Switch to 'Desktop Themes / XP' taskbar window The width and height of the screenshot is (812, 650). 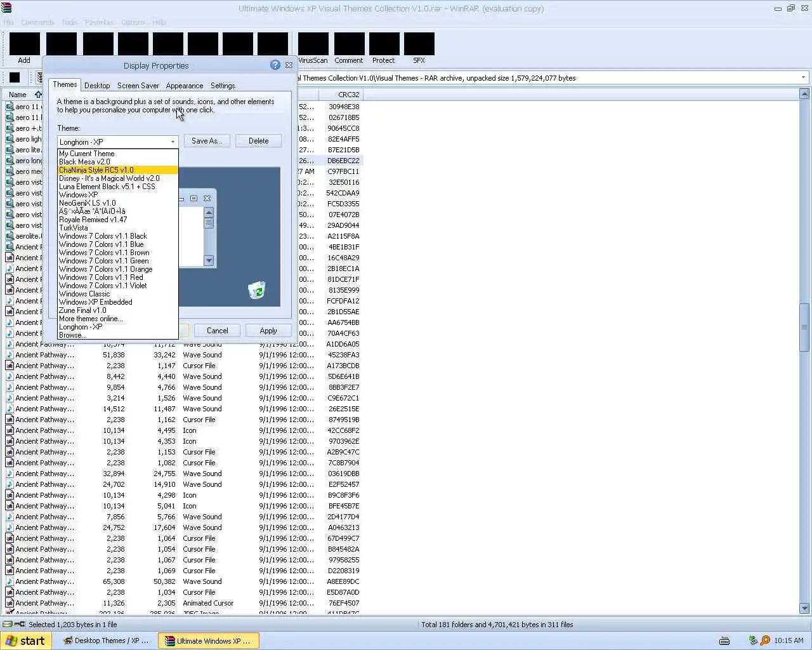(106, 640)
